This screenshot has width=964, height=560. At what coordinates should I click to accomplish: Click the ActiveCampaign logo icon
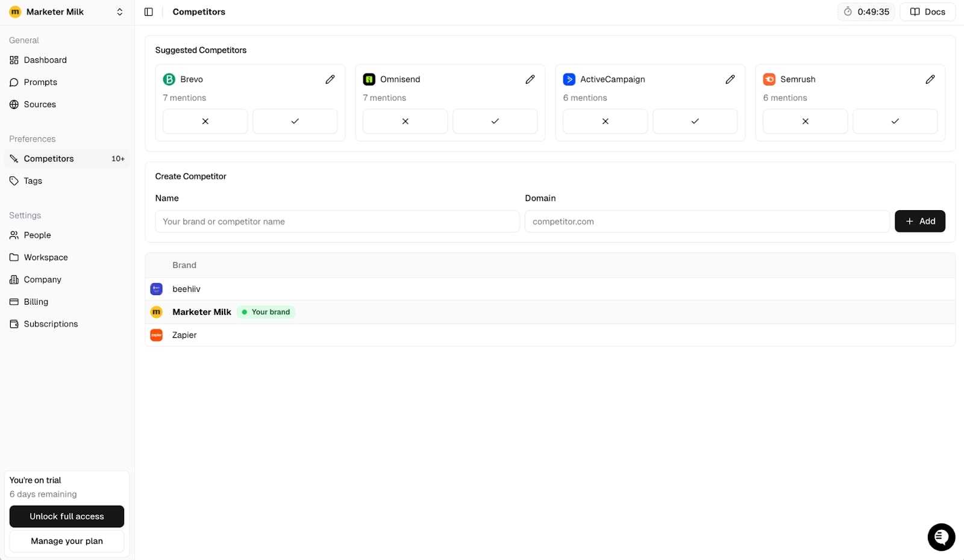point(569,79)
